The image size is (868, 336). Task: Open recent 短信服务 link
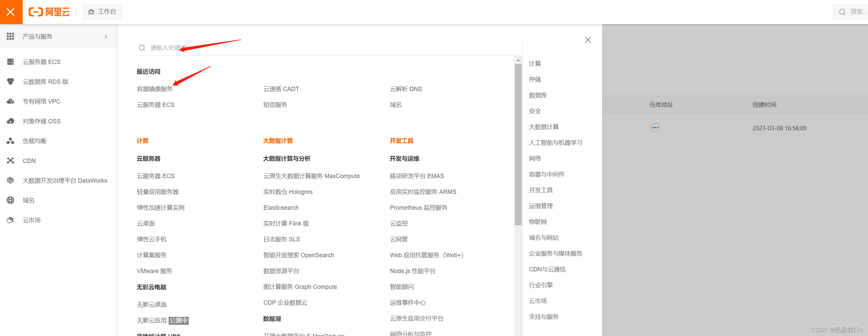pos(275,105)
